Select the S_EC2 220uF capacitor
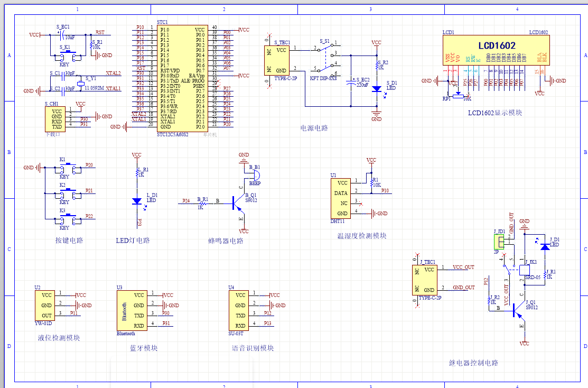The height and width of the screenshot is (388, 588). pos(351,82)
